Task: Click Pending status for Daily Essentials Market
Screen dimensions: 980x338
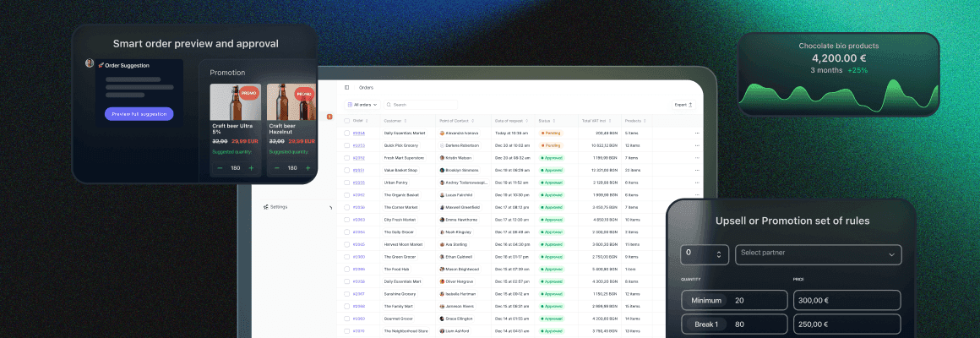Action: coord(551,133)
